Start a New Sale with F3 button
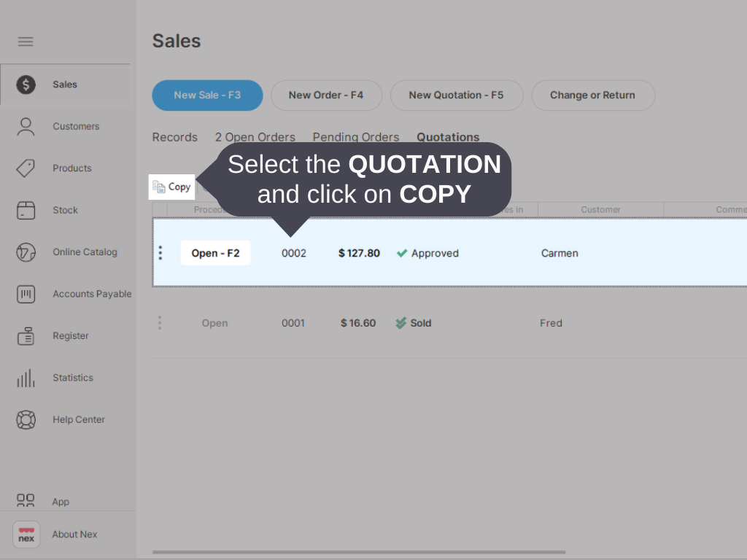This screenshot has width=747, height=560. [207, 95]
